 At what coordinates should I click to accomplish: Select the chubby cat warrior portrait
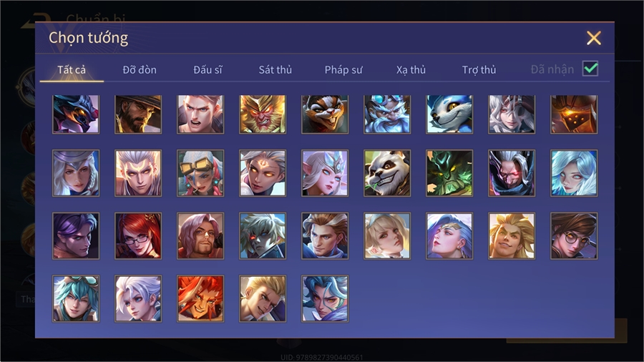tap(325, 114)
